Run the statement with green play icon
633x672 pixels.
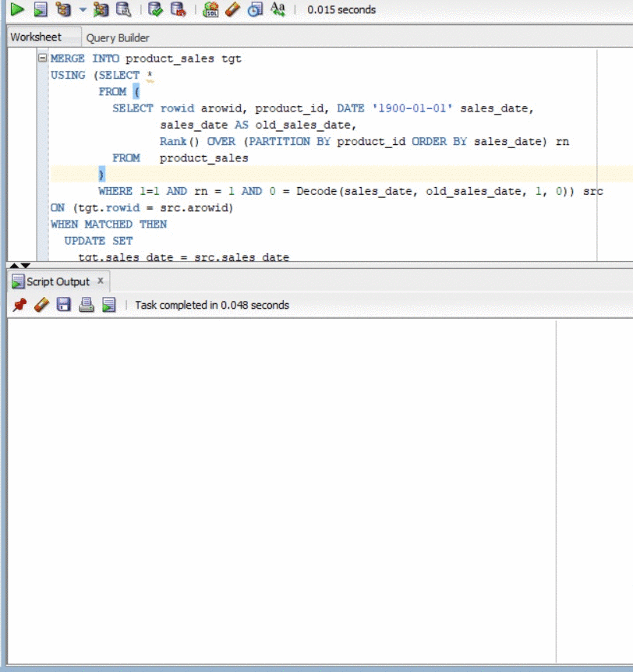(x=17, y=9)
